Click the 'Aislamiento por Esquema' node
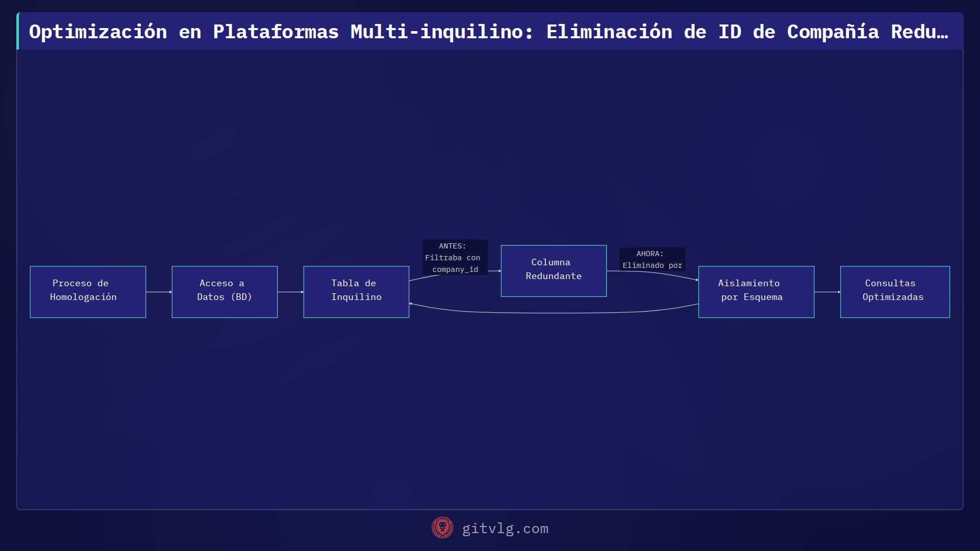This screenshot has width=980, height=551. (756, 292)
